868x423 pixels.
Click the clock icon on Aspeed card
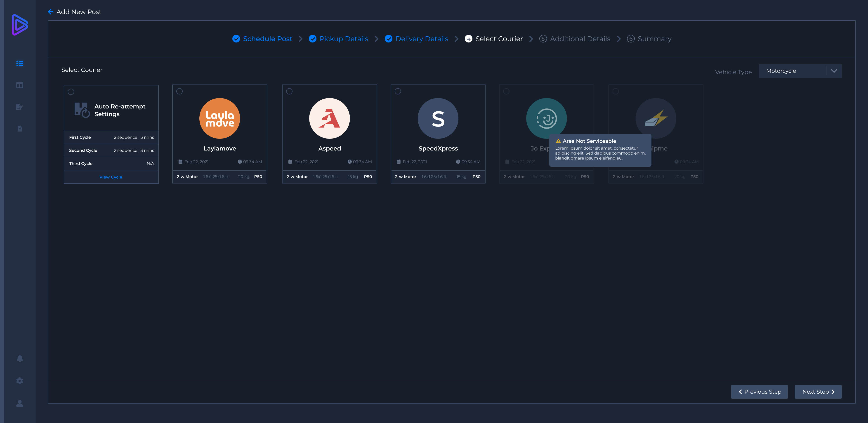point(349,162)
